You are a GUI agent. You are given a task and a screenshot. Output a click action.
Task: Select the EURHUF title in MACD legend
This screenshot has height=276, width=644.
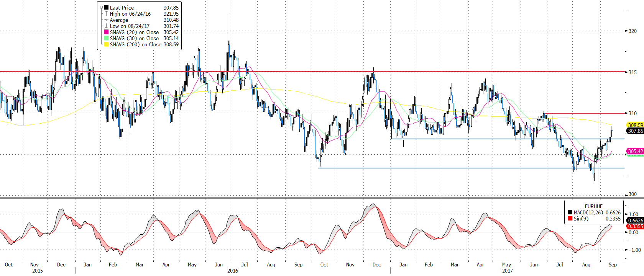click(594, 206)
